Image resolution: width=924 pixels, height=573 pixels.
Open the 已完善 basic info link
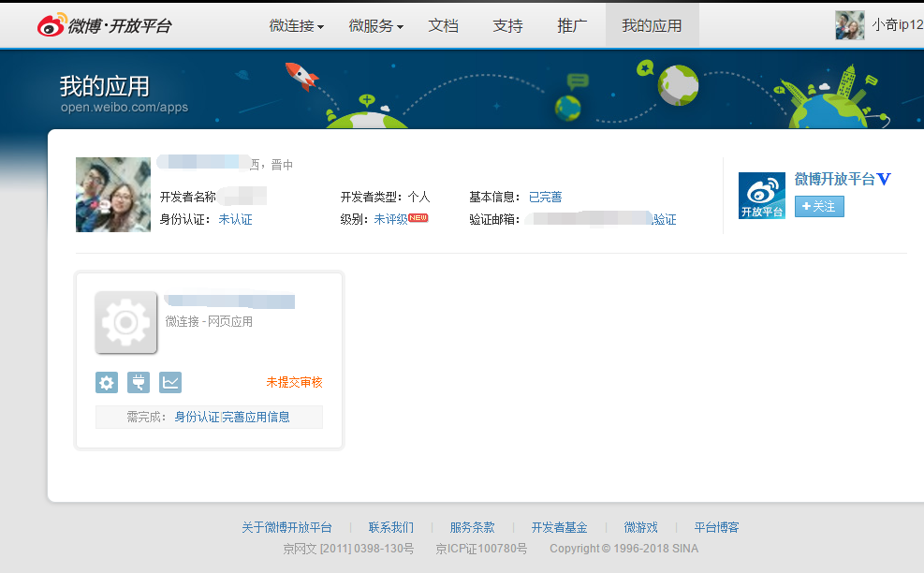(545, 197)
